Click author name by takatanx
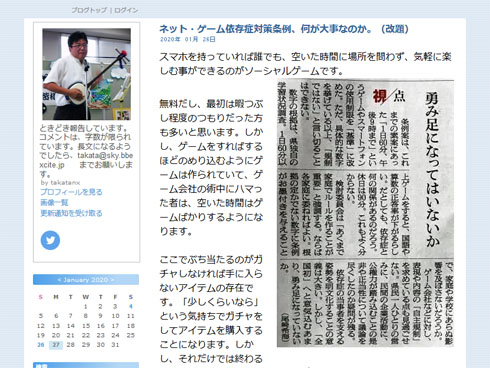 click(60, 183)
